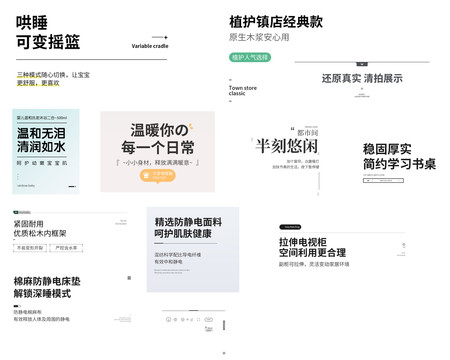Select the beige '温暖你の每一个日常' card
The width and height of the screenshot is (450, 360).
pos(157,152)
